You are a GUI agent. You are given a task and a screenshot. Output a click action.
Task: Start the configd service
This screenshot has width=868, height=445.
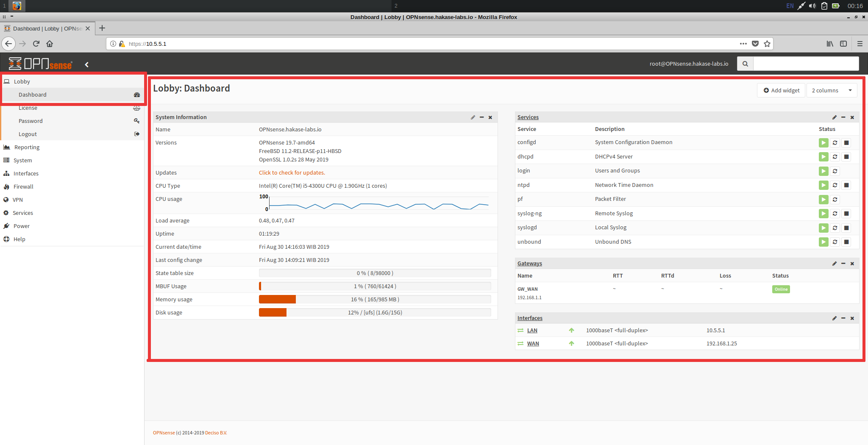point(823,143)
